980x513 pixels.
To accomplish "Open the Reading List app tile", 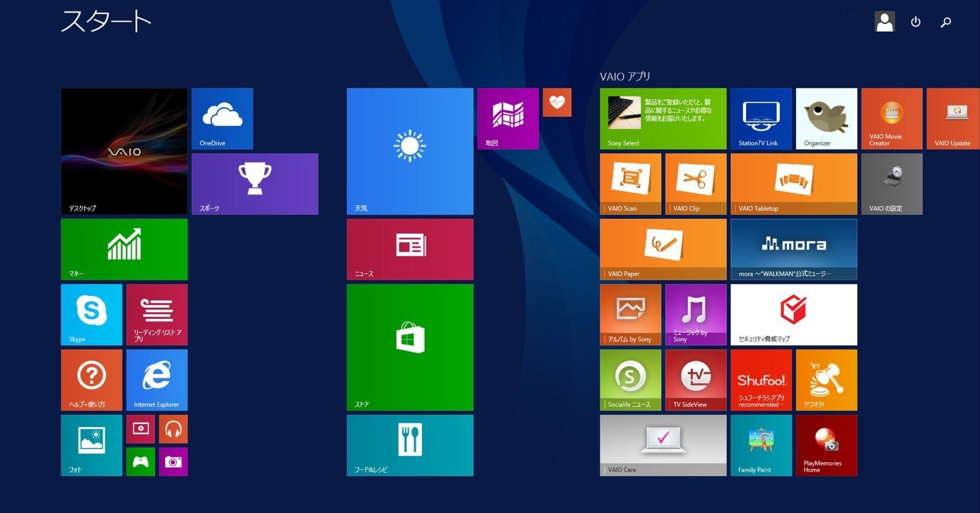I will 157,314.
